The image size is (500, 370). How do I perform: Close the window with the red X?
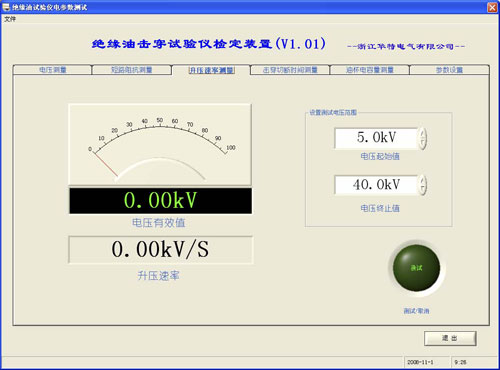[x=492, y=7]
